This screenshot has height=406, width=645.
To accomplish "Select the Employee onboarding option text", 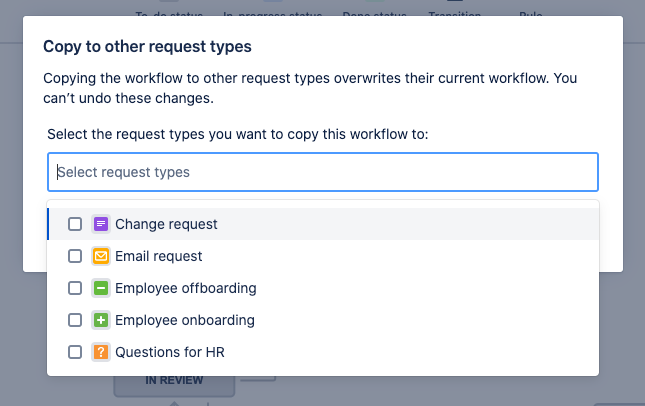I will coord(185,320).
